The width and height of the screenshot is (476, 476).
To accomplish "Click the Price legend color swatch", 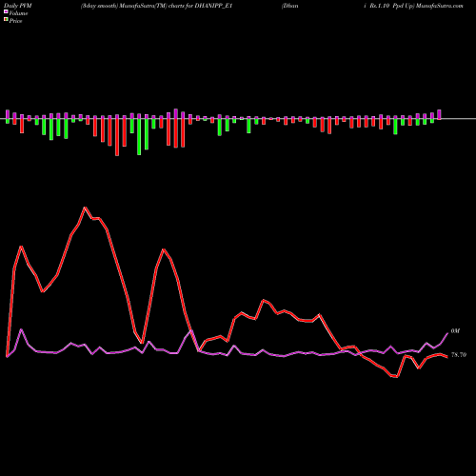I will tap(6, 20).
